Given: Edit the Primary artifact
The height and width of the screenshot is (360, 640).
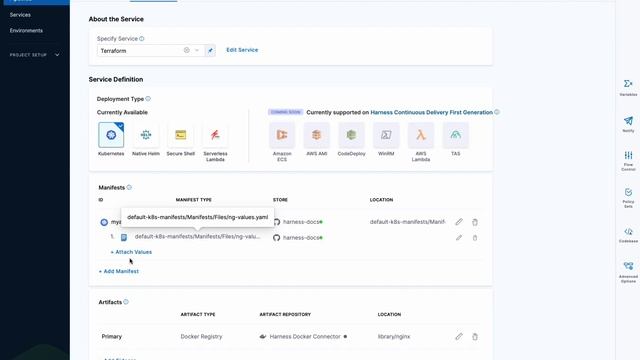Looking at the screenshot, I should pyautogui.click(x=459, y=336).
